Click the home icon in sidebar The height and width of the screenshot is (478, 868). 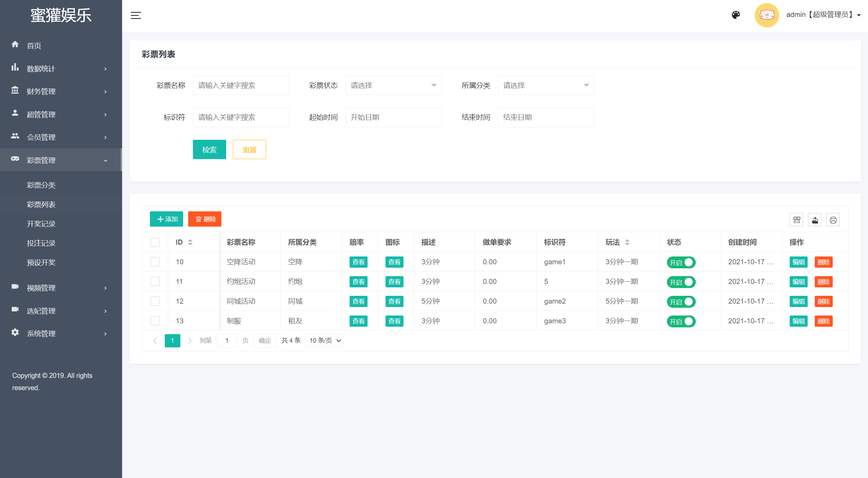pos(15,44)
